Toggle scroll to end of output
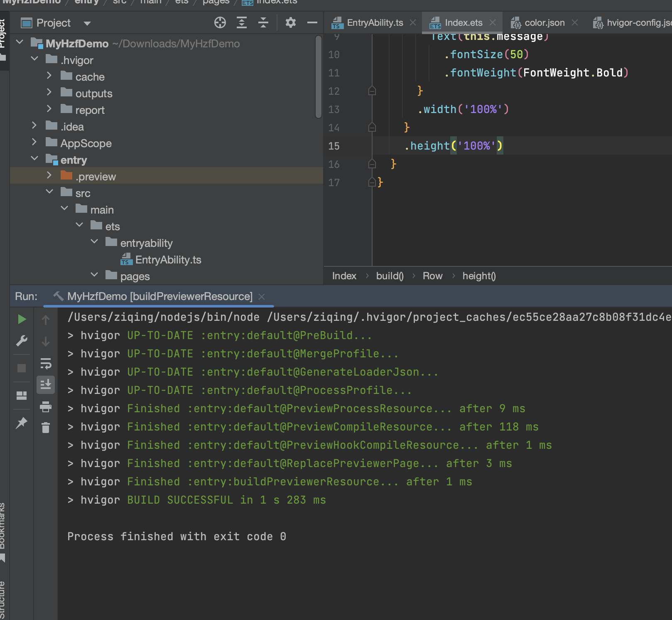The height and width of the screenshot is (620, 672). [x=46, y=384]
